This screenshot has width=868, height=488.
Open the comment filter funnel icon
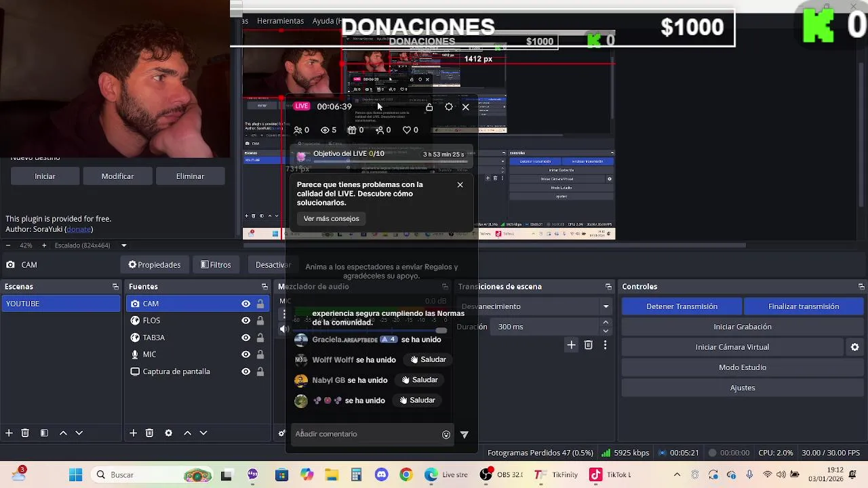coord(465,434)
